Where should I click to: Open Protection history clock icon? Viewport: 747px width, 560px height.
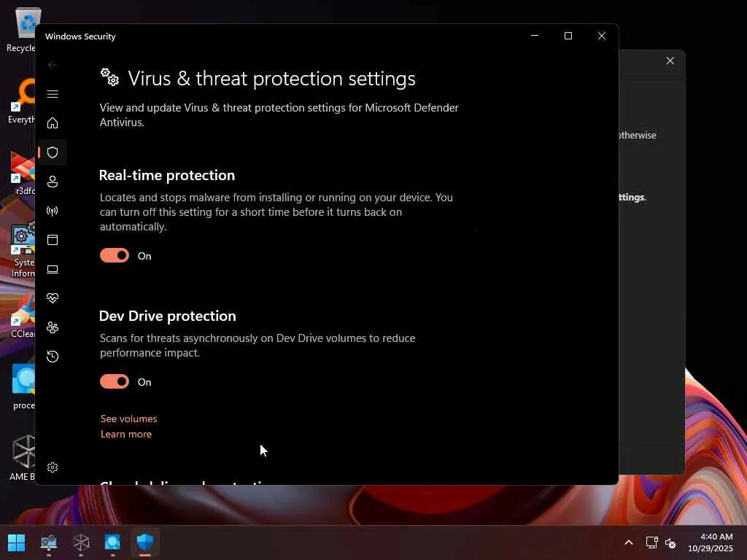(x=53, y=357)
